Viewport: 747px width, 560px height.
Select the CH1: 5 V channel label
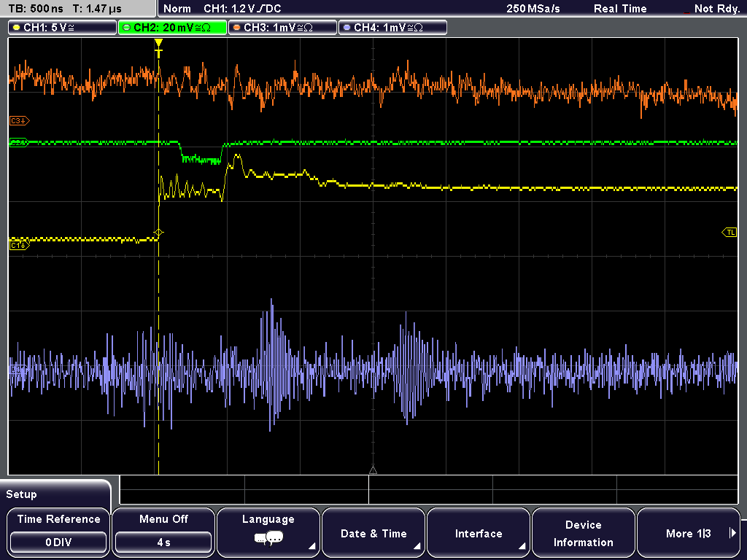63,28
